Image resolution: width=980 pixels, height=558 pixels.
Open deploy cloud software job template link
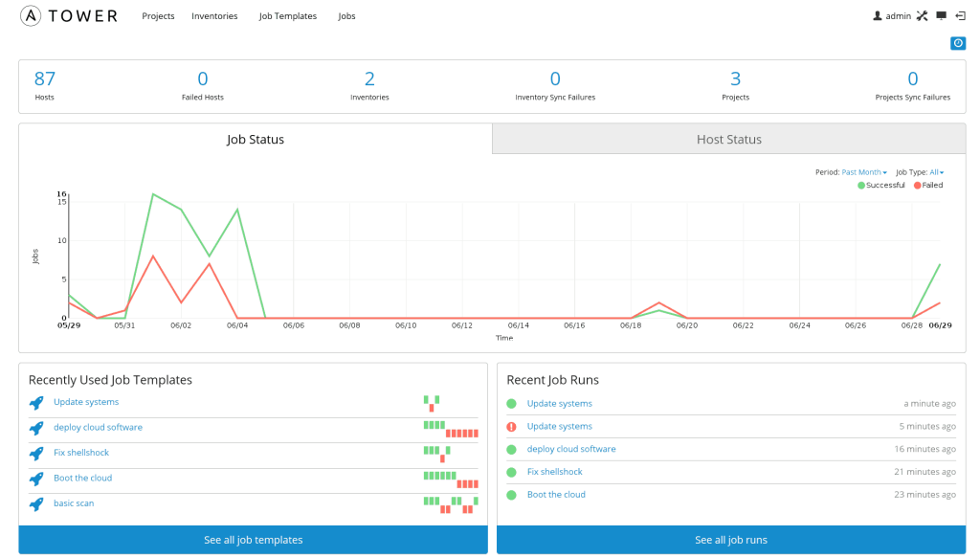pyautogui.click(x=98, y=427)
